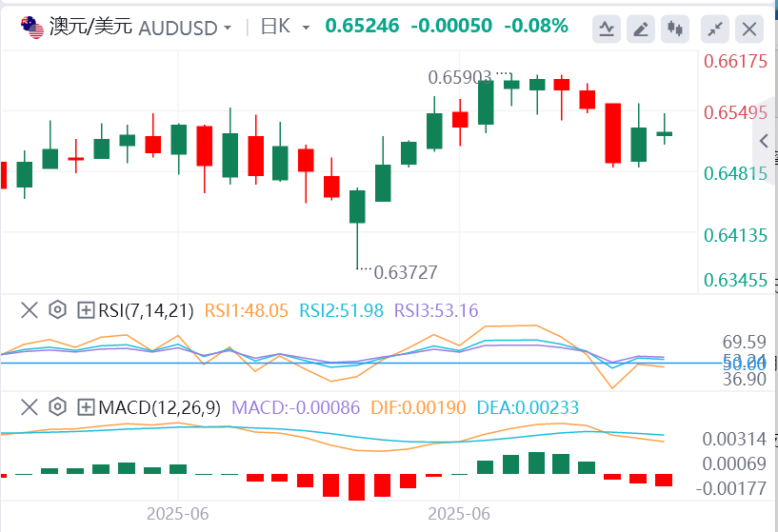This screenshot has width=778, height=532.
Task: Click the 0.66175 price axis label
Action: coord(736,62)
